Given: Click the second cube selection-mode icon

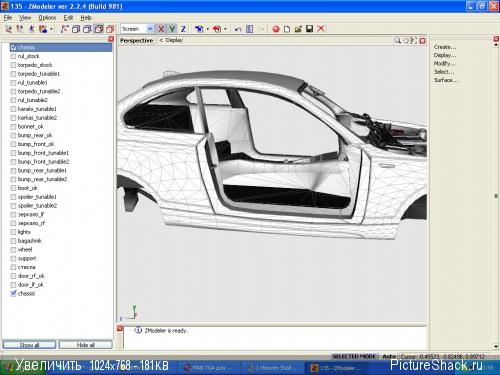Looking at the screenshot, I should (87, 29).
